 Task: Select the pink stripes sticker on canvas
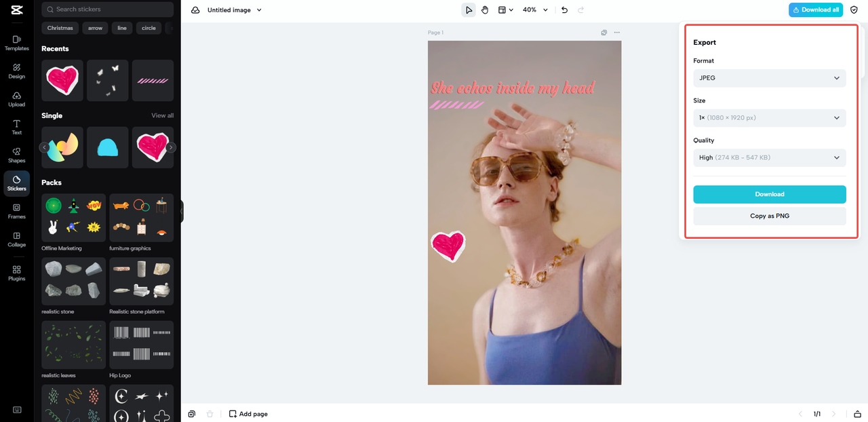[457, 104]
